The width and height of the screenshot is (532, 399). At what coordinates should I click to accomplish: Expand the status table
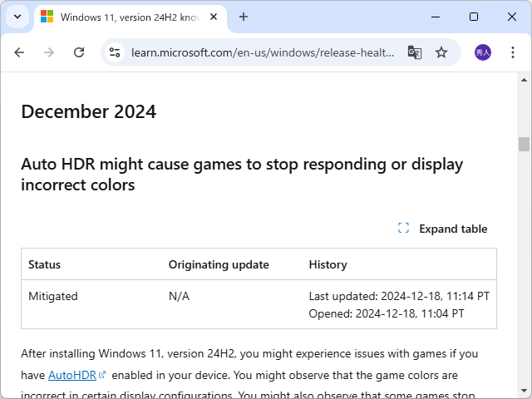click(x=442, y=229)
